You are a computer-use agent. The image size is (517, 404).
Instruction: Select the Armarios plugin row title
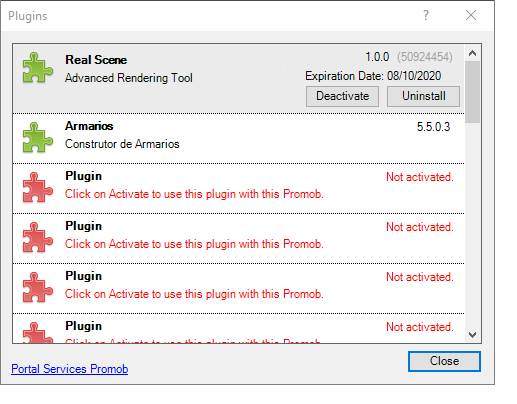(89, 126)
